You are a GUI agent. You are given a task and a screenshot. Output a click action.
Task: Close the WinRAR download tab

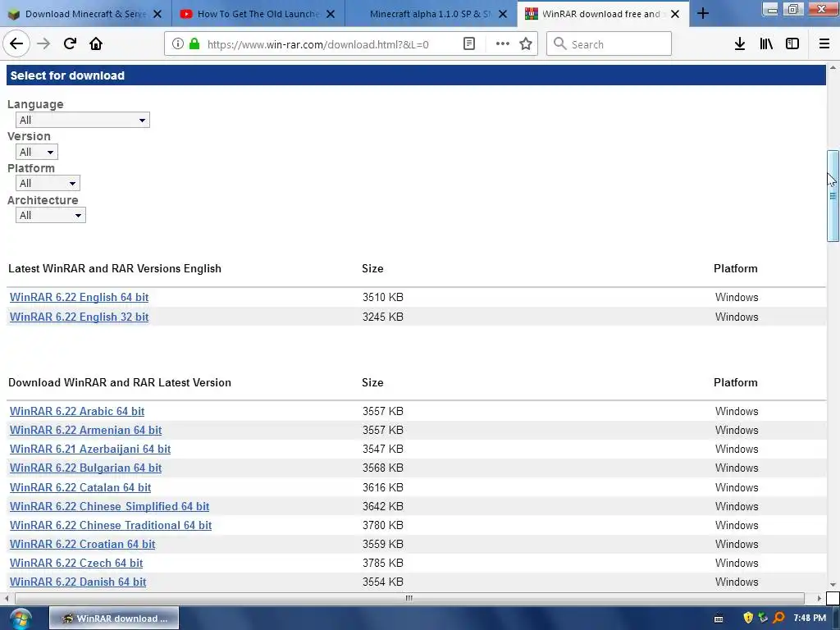tap(675, 14)
